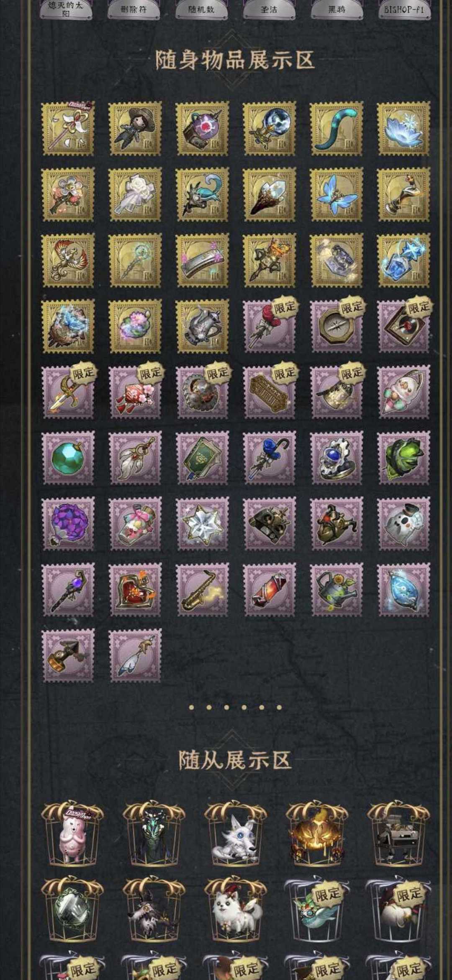Select the blue butterfly accessory stamp
This screenshot has width=452, height=980.
click(336, 194)
